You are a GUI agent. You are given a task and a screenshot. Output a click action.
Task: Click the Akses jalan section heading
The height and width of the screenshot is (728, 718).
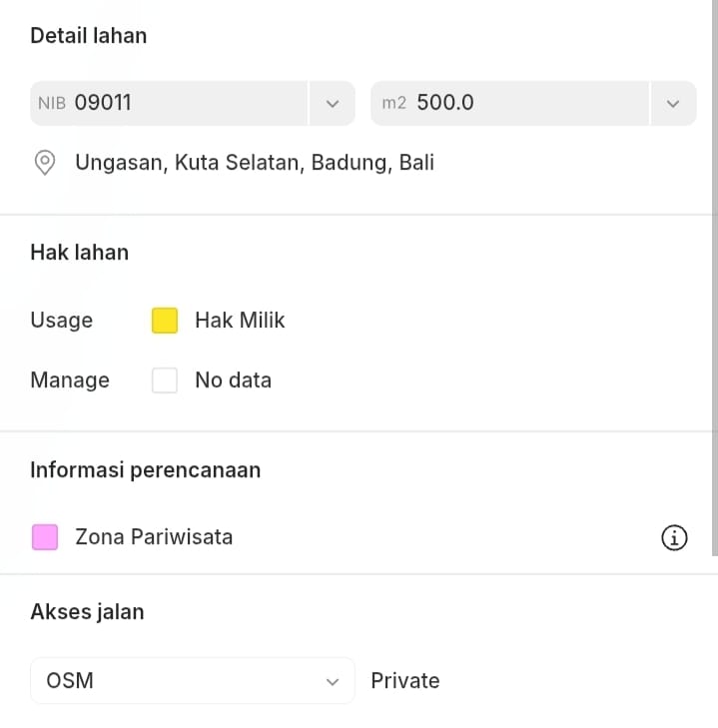pos(87,612)
